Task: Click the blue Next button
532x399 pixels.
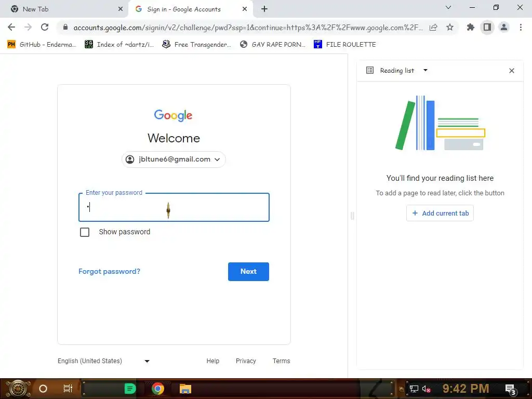Action: (248, 271)
